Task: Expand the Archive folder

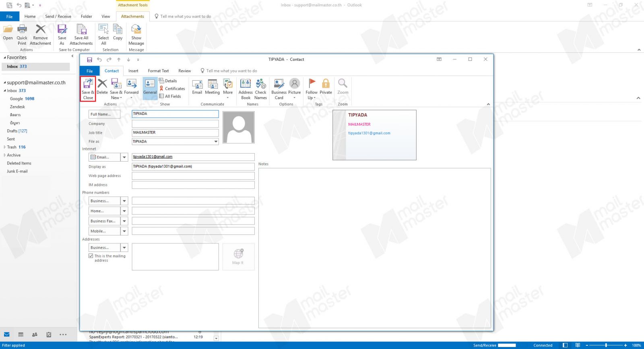Action: tap(5, 155)
